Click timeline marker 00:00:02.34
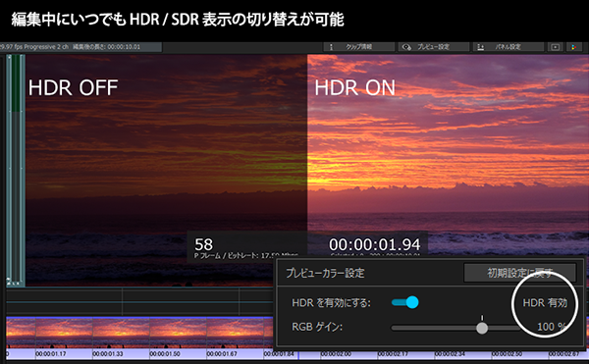The image size is (589, 364). coord(450,354)
